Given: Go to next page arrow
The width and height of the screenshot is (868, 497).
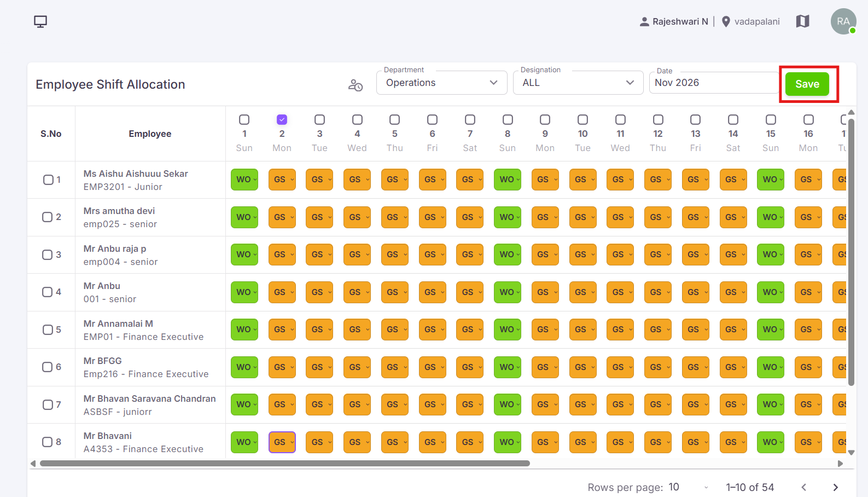Looking at the screenshot, I should click(835, 487).
